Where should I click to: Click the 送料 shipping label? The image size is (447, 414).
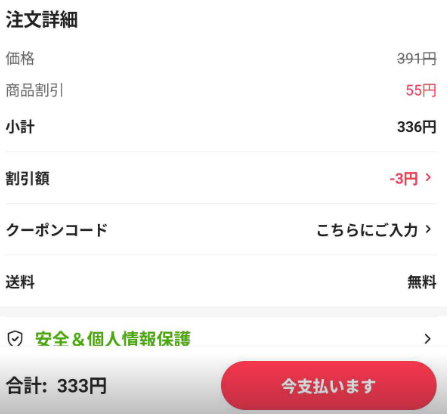coord(20,282)
